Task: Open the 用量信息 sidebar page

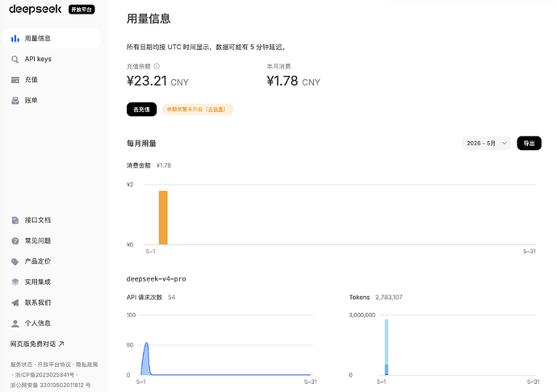Action: pyautogui.click(x=52, y=39)
